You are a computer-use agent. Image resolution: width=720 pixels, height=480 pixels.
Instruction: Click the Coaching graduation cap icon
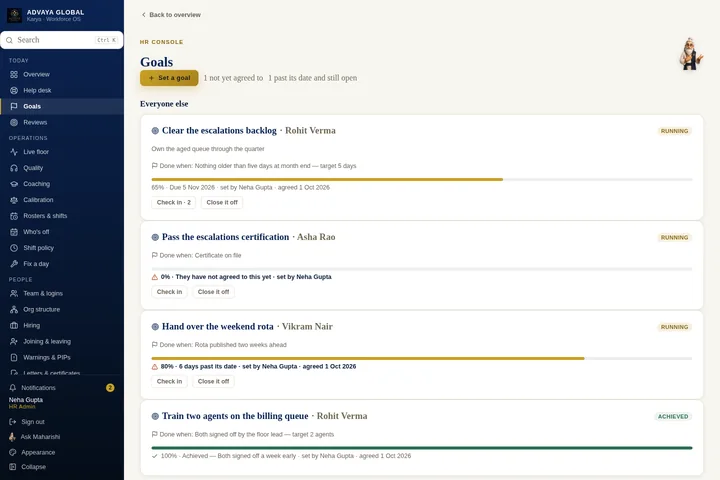[14, 184]
